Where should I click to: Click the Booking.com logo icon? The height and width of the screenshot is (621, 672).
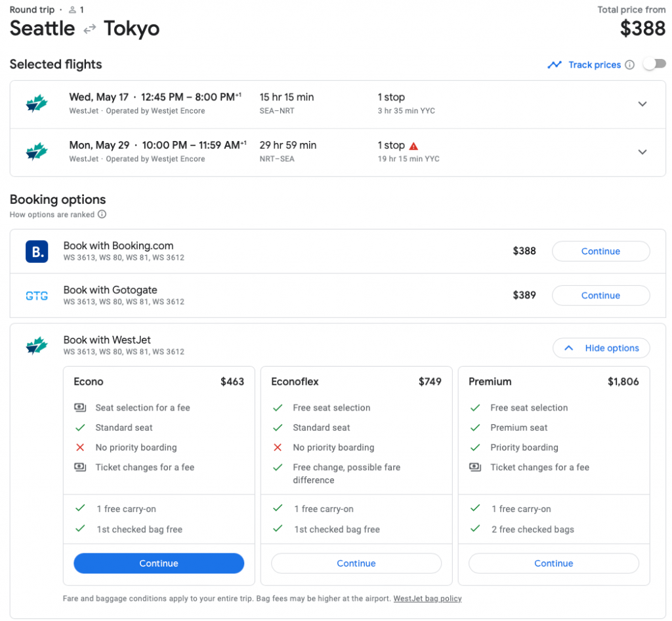click(x=37, y=252)
